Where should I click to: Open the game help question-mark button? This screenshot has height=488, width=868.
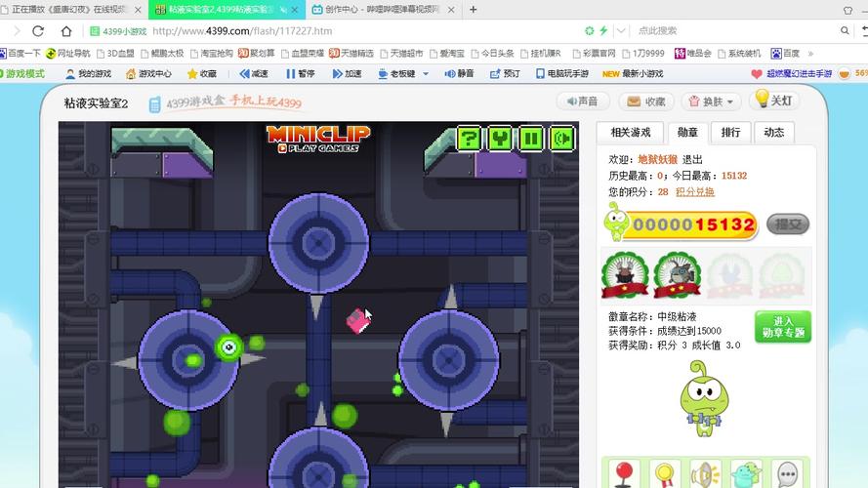[x=470, y=139]
